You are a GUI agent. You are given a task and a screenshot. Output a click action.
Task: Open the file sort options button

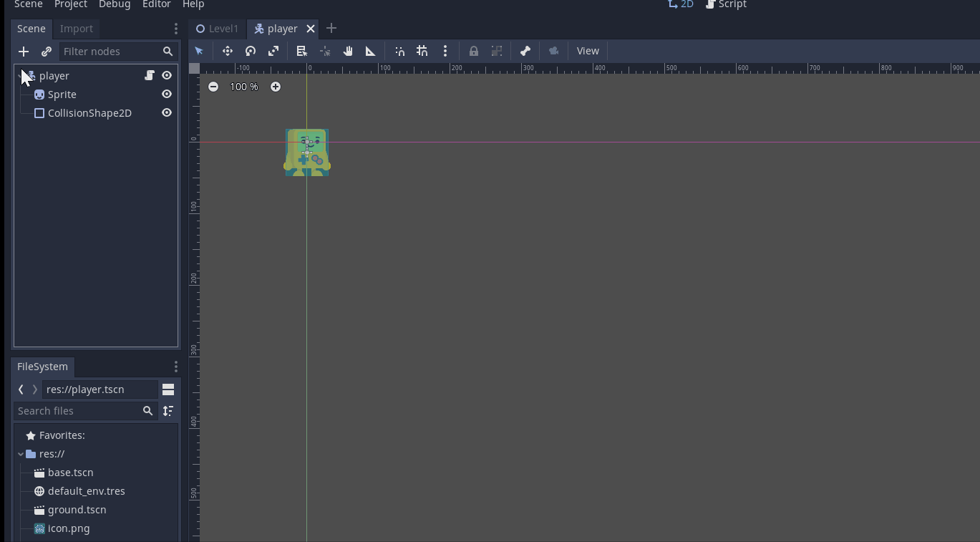pyautogui.click(x=168, y=411)
